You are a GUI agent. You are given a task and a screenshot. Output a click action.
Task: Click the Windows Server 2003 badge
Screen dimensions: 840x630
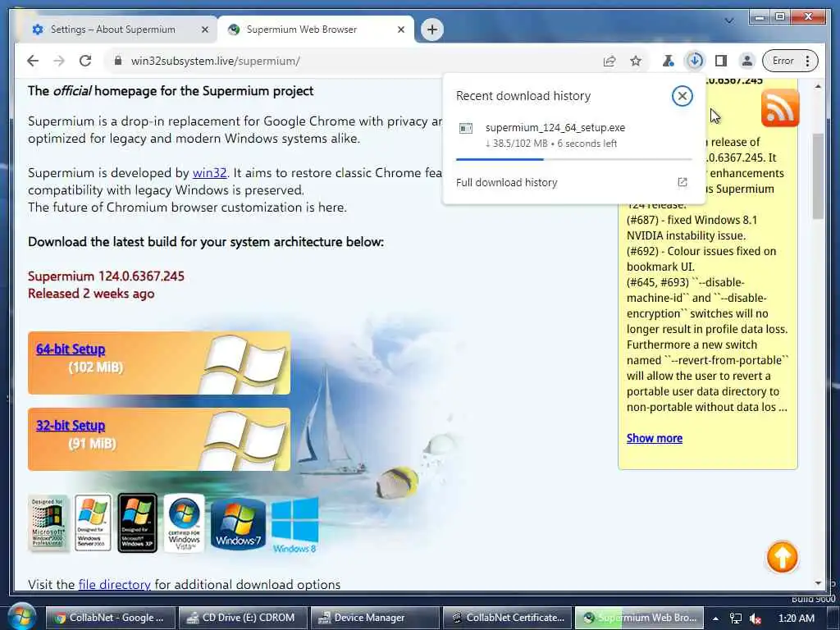pyautogui.click(x=93, y=523)
